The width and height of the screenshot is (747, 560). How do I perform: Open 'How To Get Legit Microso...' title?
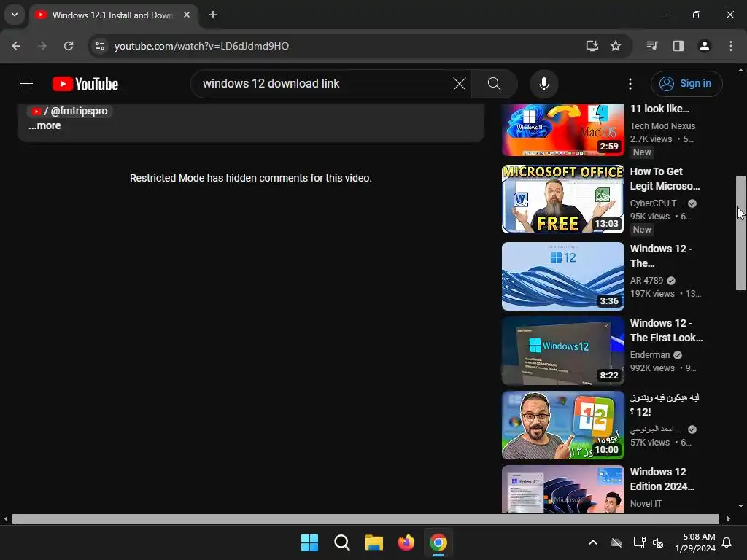pos(665,179)
